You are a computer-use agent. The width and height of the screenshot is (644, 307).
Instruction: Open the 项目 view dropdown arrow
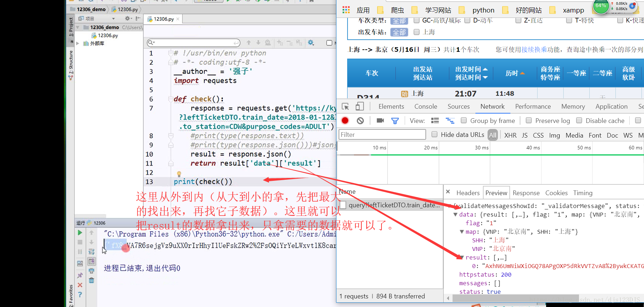(114, 19)
